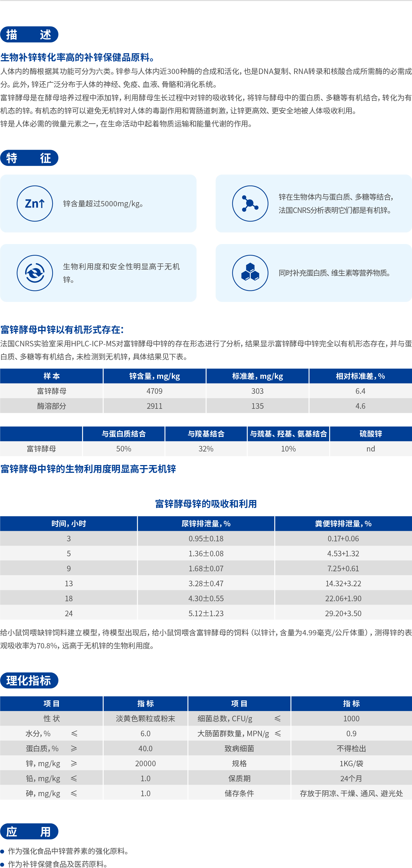Click the 砷, mg/kg row label

pyautogui.click(x=43, y=793)
